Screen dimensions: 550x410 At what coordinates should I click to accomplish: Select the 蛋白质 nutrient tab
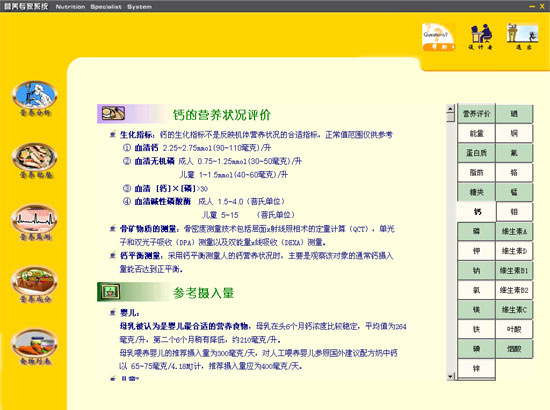tap(476, 153)
